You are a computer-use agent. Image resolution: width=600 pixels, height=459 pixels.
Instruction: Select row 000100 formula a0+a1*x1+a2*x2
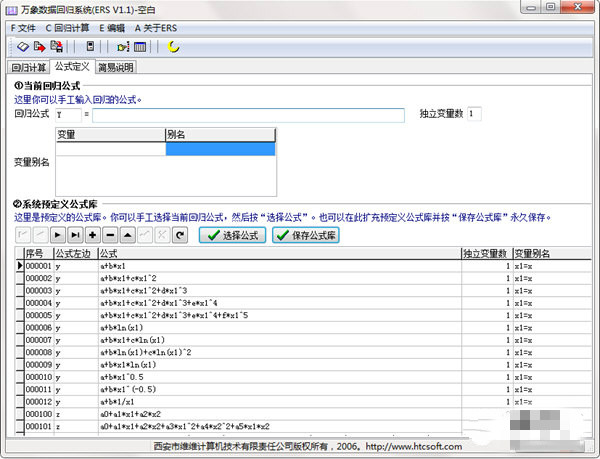tap(304, 414)
